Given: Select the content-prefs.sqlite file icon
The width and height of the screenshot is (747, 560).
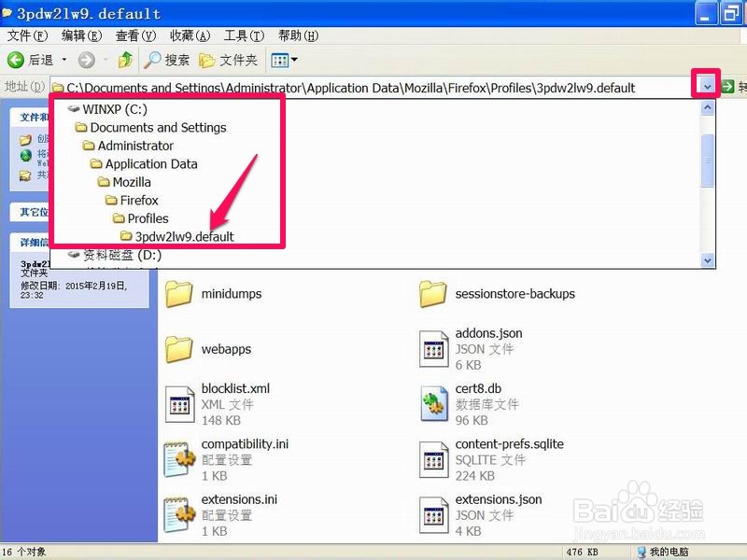Looking at the screenshot, I should 433,460.
